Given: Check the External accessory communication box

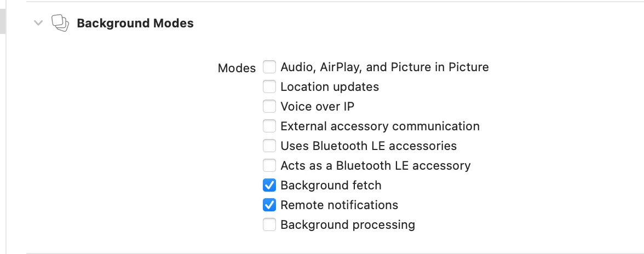Looking at the screenshot, I should point(269,126).
